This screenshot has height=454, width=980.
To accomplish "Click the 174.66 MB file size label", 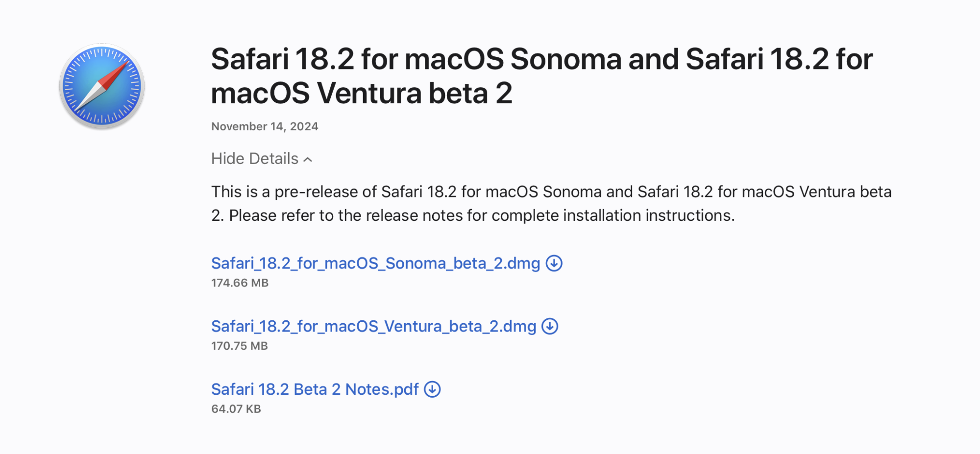I will click(240, 283).
